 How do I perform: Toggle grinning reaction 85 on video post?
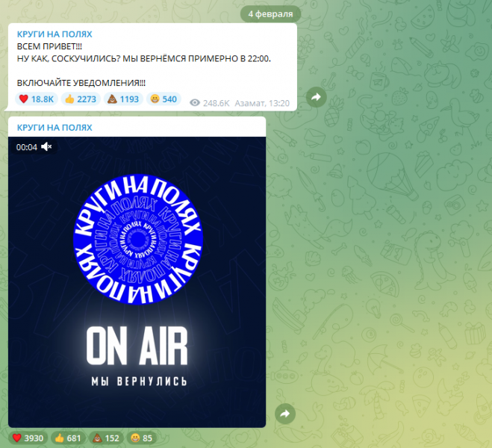click(142, 438)
